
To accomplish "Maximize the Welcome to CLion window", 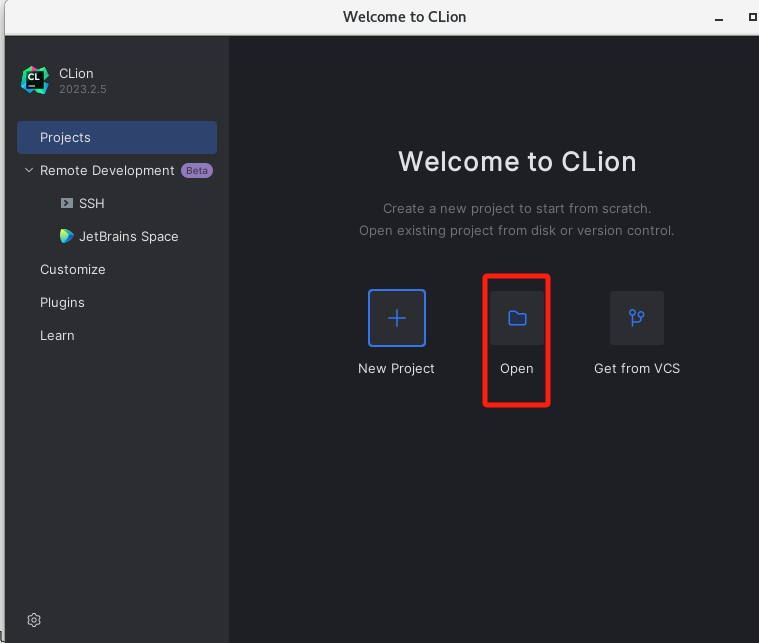I will pyautogui.click(x=752, y=17).
